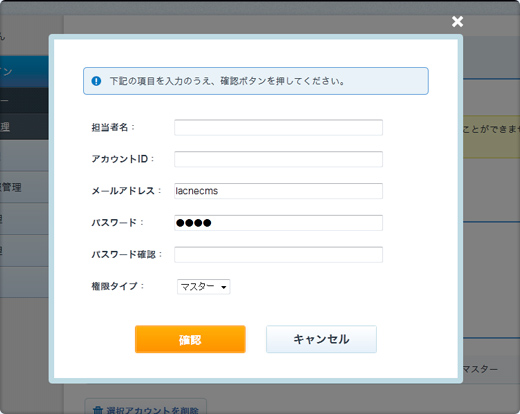Click the 選択アカウントを削除 button
Screen dimensions: 520x414
146,407
